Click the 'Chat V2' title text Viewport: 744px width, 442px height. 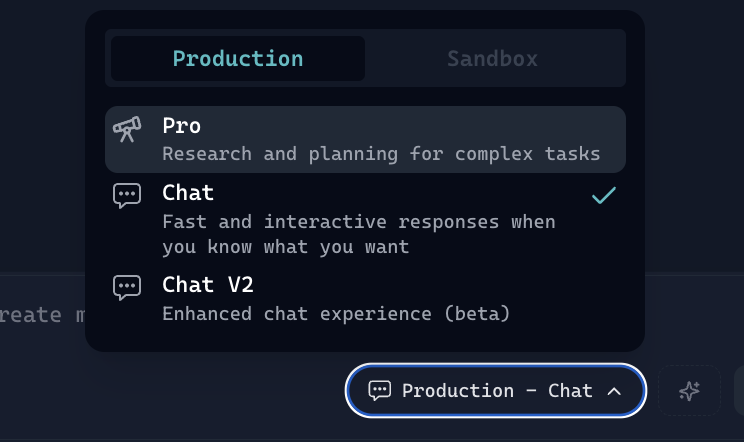[x=208, y=285]
